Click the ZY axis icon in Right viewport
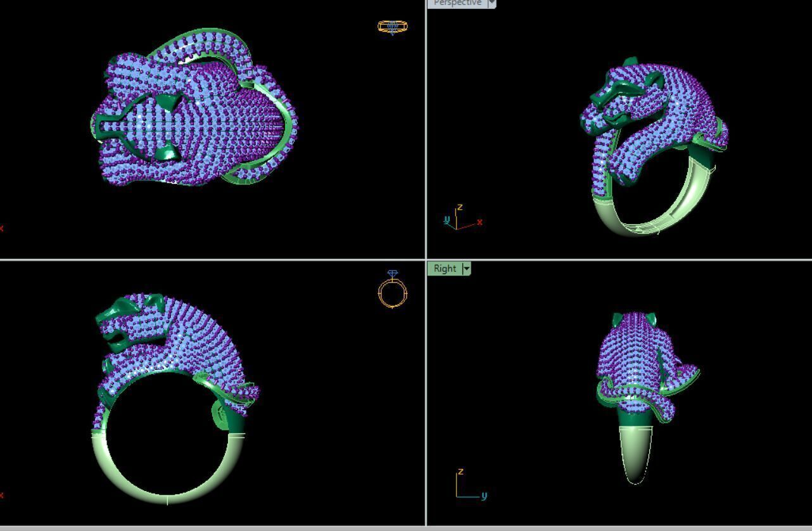812x531 pixels. (471, 484)
